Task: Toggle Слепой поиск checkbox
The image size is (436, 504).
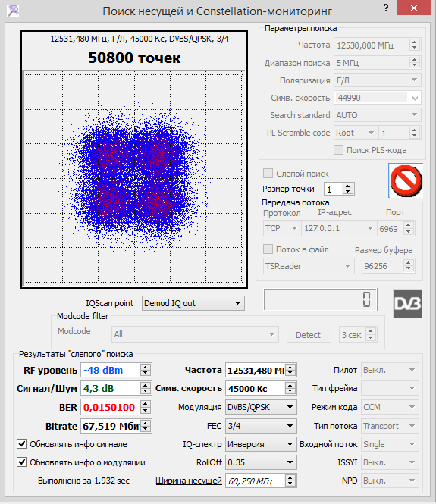Action: coord(268,174)
